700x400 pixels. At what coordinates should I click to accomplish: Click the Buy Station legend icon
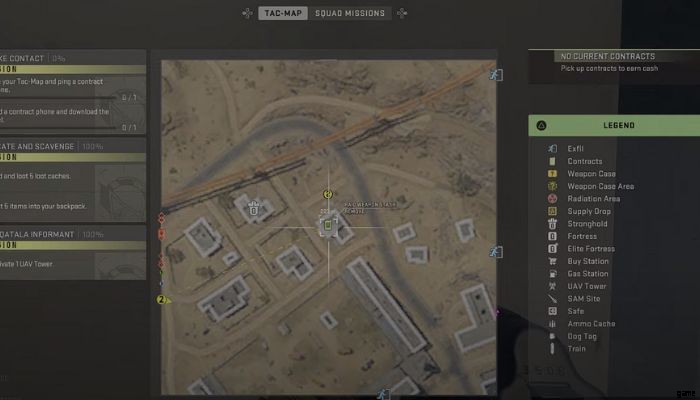[552, 261]
